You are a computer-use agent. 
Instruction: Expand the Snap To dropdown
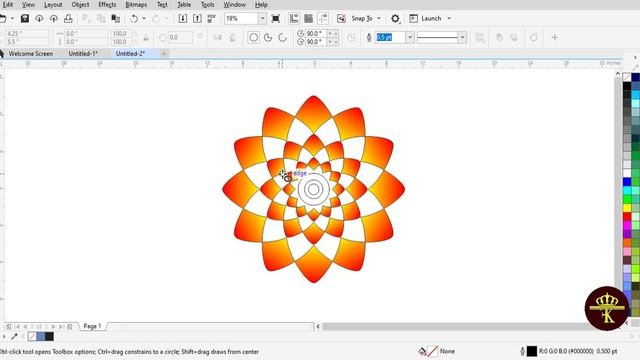[379, 18]
